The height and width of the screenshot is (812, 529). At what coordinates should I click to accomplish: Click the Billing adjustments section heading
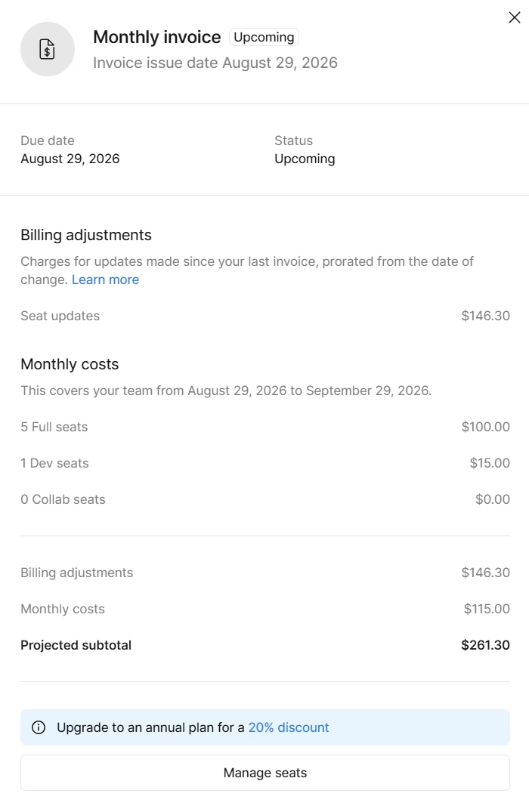pos(86,235)
